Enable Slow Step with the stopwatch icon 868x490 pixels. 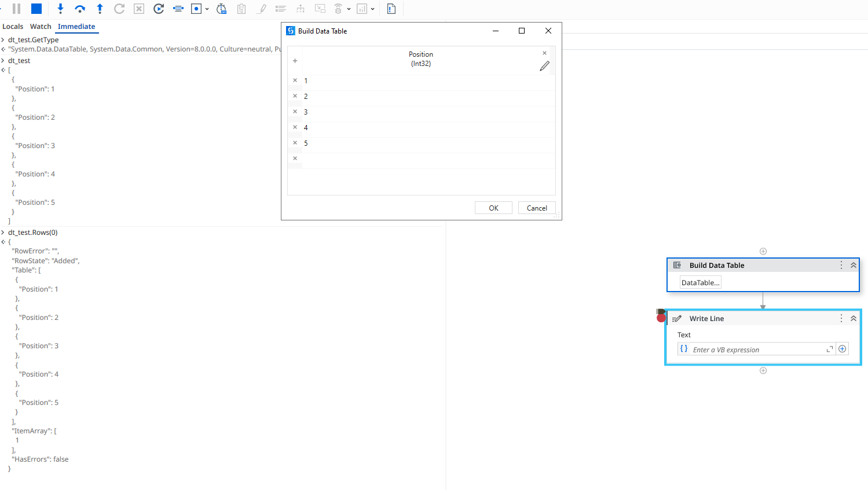(221, 8)
